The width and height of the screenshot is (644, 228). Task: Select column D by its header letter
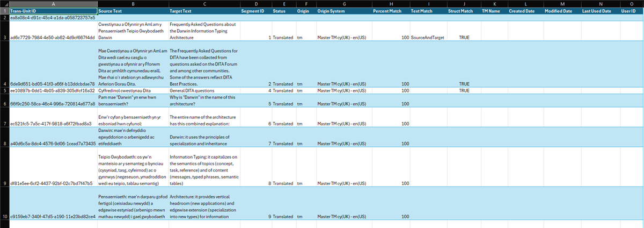coord(255,4)
